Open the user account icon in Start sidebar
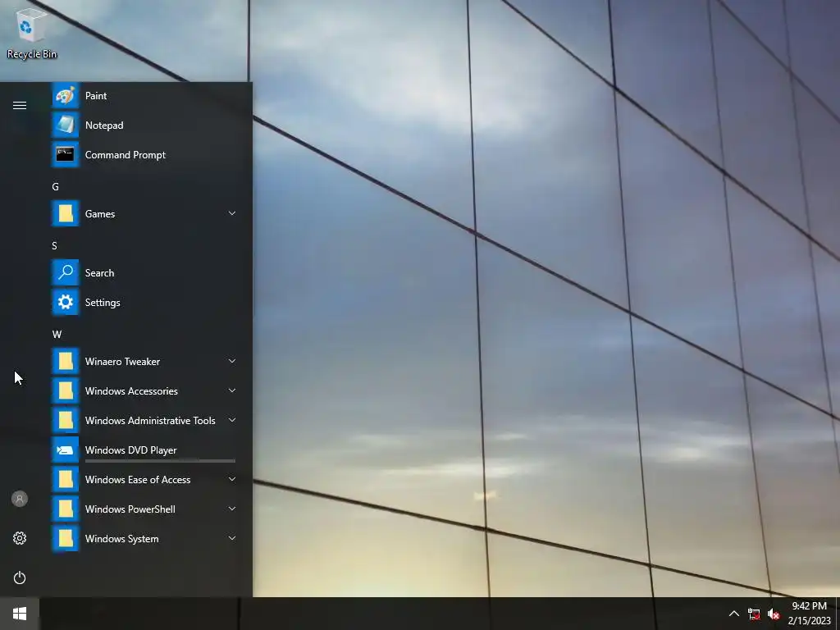 (20, 499)
